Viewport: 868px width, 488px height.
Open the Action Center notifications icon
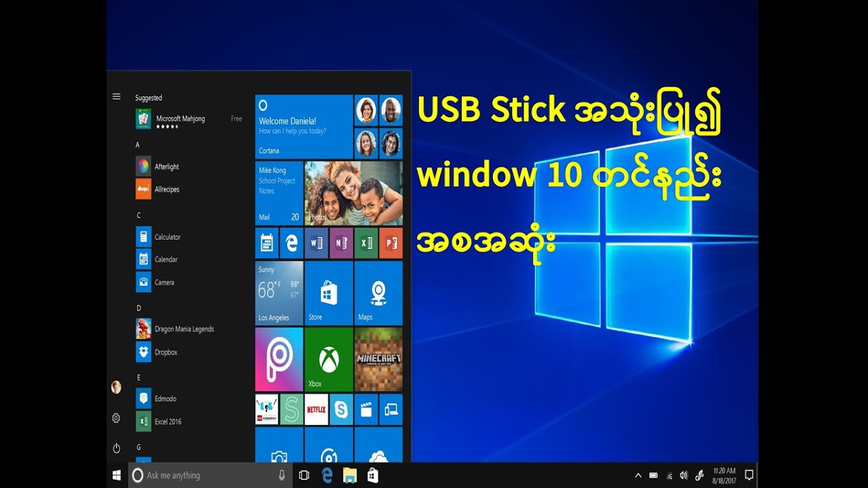749,475
